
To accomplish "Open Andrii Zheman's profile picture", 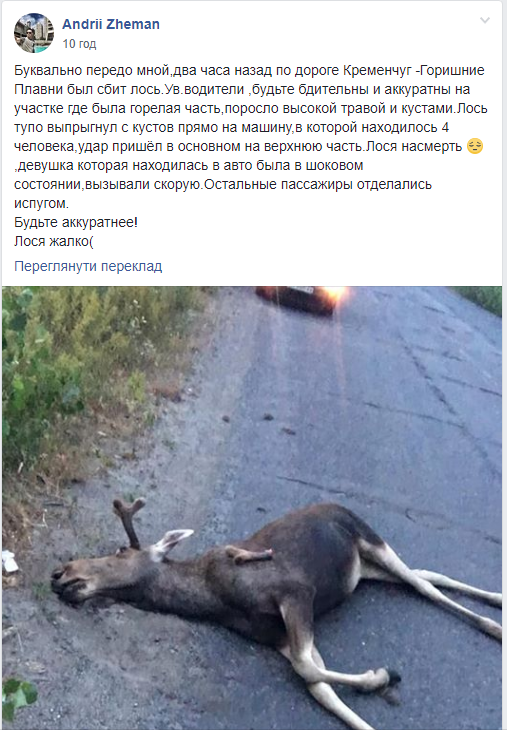I will tap(34, 33).
